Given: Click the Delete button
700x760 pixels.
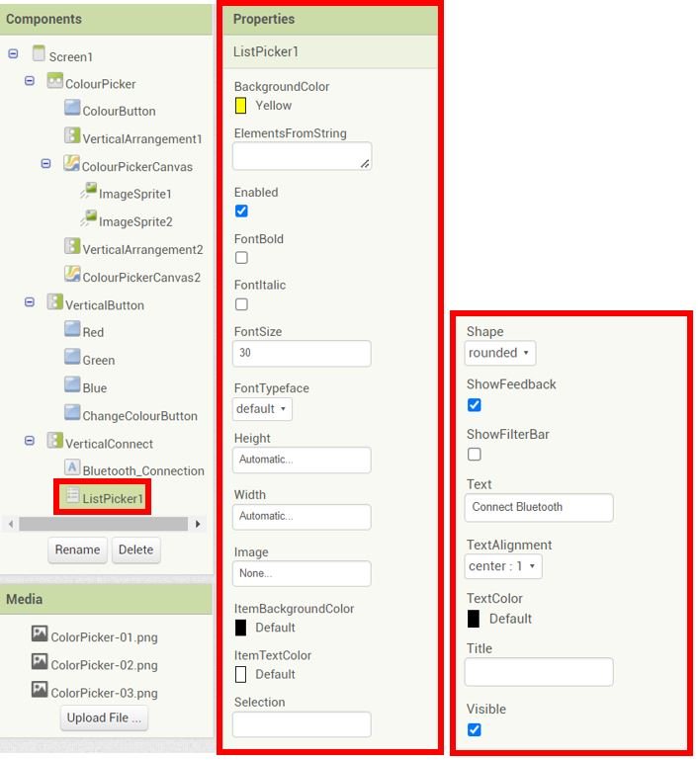Looking at the screenshot, I should (x=136, y=550).
